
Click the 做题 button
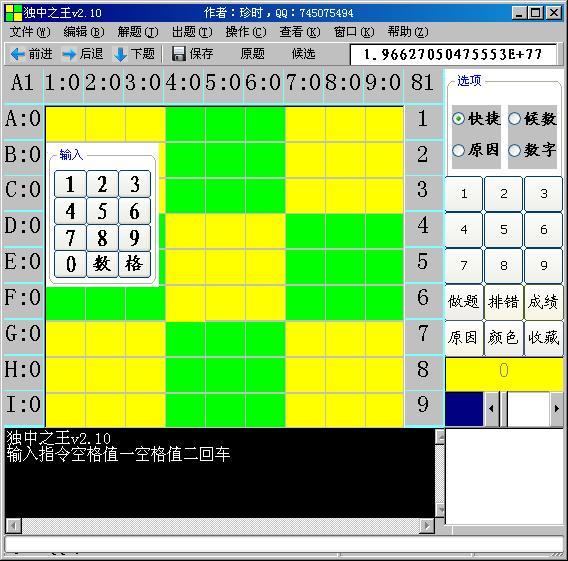tap(464, 301)
